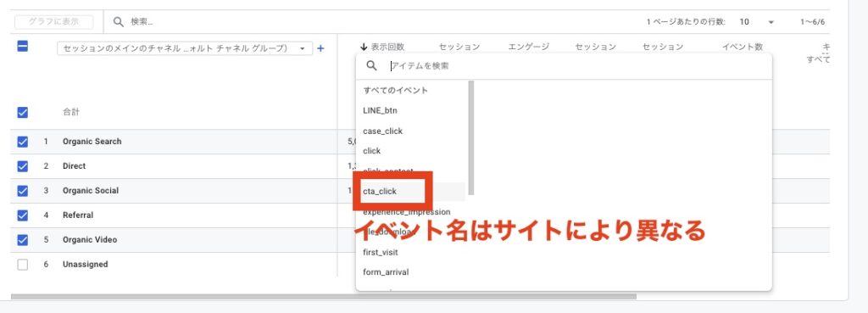Select case_click event

(x=382, y=131)
